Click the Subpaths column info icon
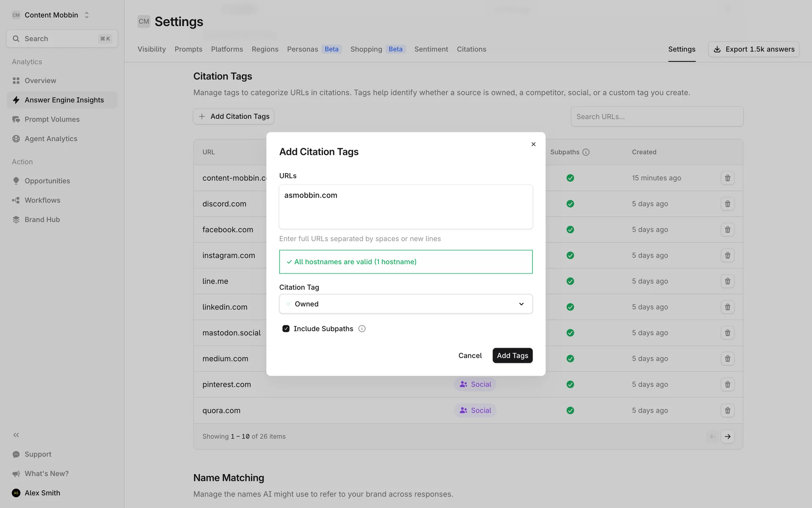The height and width of the screenshot is (508, 812). (x=586, y=152)
